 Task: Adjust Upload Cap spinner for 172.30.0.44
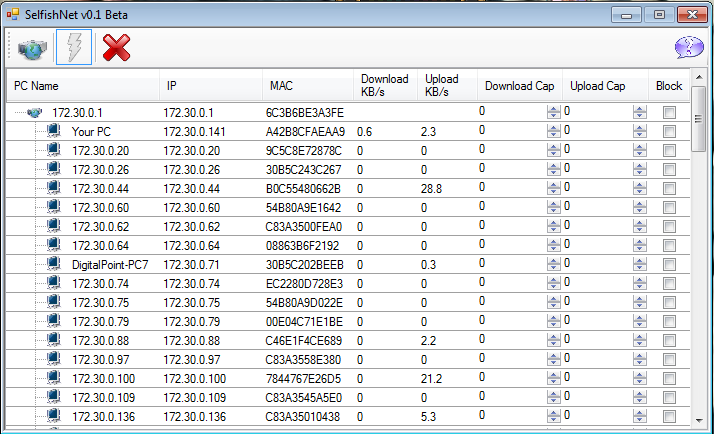pos(639,188)
